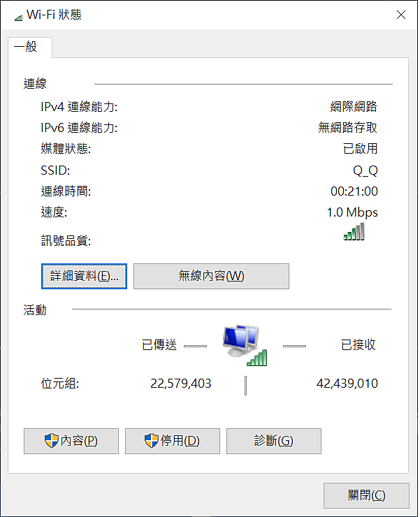Click the Wi-Fi 狀態 title text
Image resolution: width=420 pixels, height=517 pixels.
54,15
